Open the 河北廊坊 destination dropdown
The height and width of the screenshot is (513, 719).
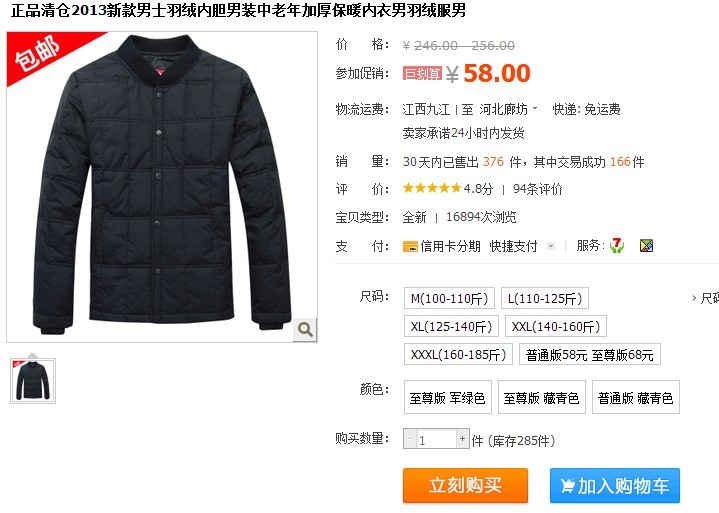tap(508, 110)
